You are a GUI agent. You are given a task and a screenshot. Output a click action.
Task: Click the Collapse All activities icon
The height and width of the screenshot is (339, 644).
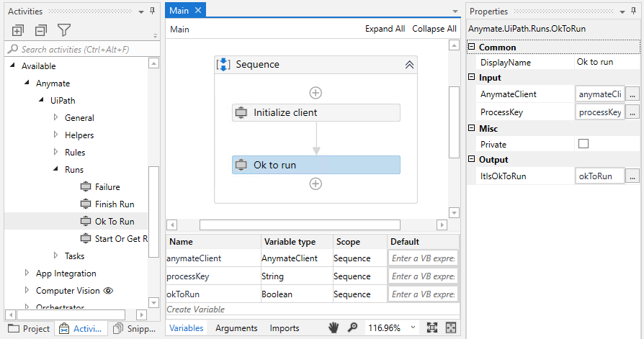coord(40,30)
